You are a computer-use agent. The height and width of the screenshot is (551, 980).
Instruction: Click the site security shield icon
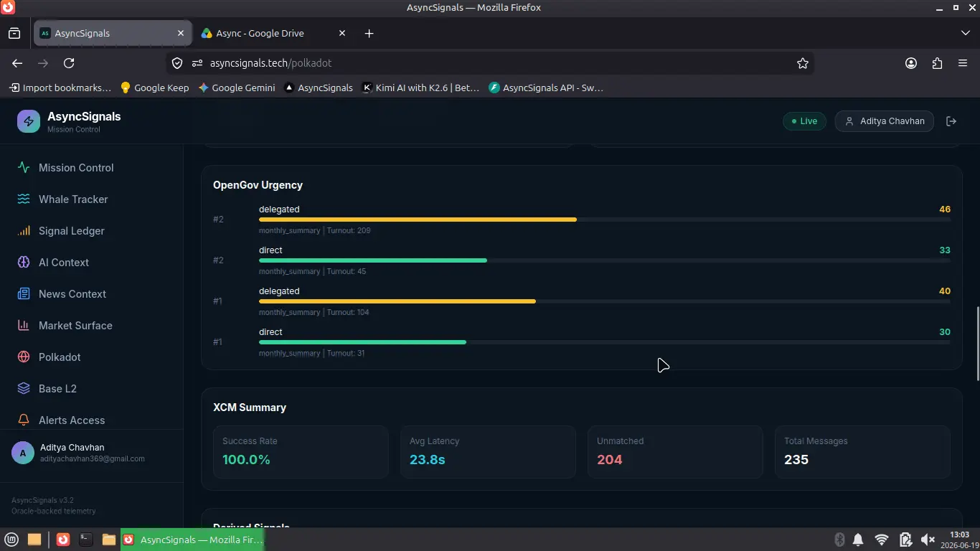[x=177, y=63]
